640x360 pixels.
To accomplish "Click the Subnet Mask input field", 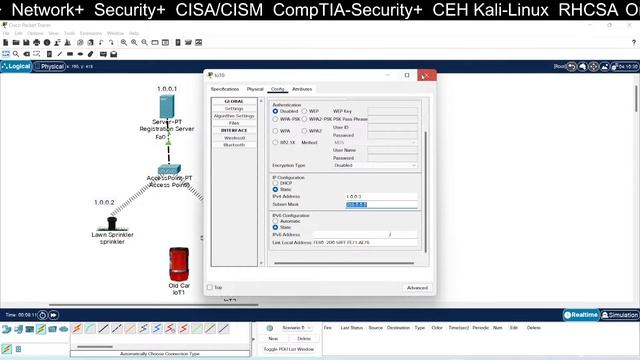I will (381, 204).
